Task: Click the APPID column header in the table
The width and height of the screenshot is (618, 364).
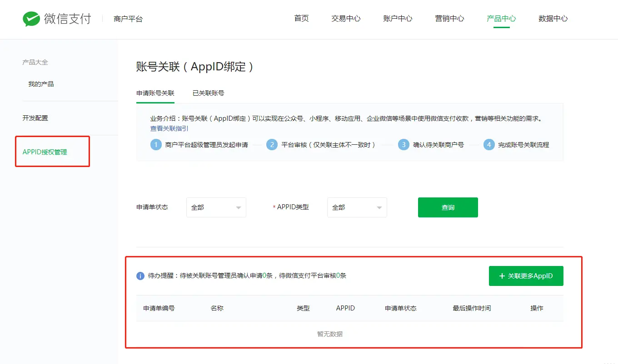Action: pos(345,308)
